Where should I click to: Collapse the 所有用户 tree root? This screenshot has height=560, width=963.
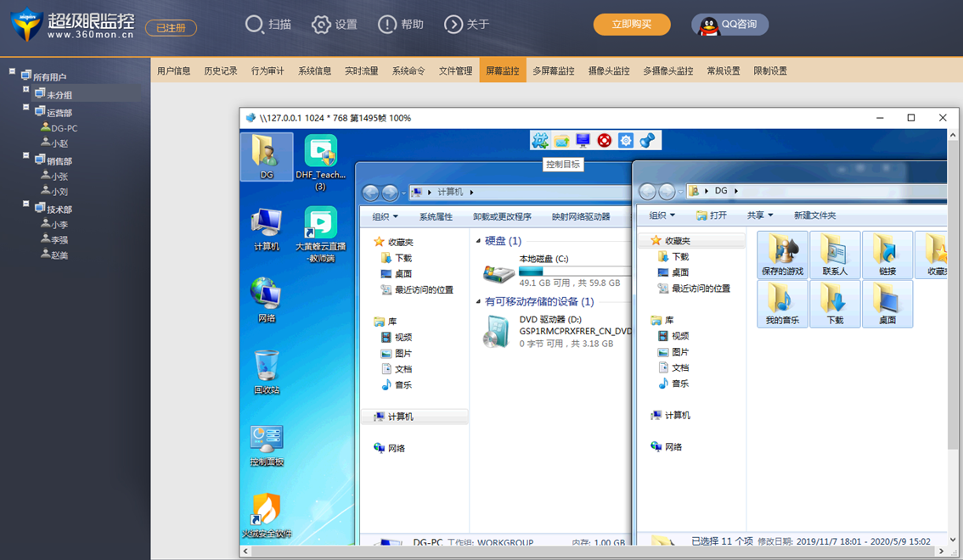[12, 72]
